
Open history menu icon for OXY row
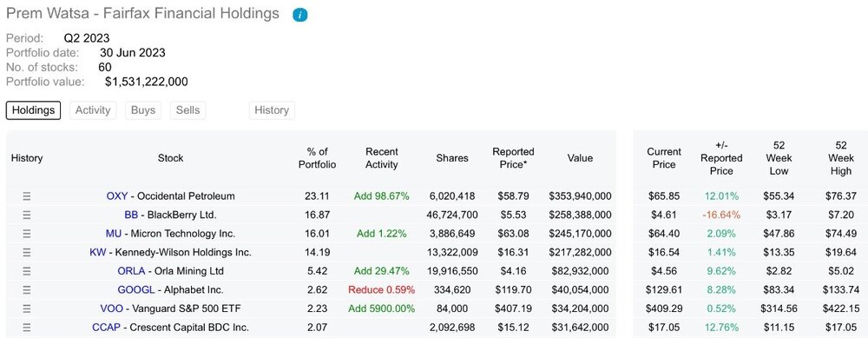pos(27,196)
